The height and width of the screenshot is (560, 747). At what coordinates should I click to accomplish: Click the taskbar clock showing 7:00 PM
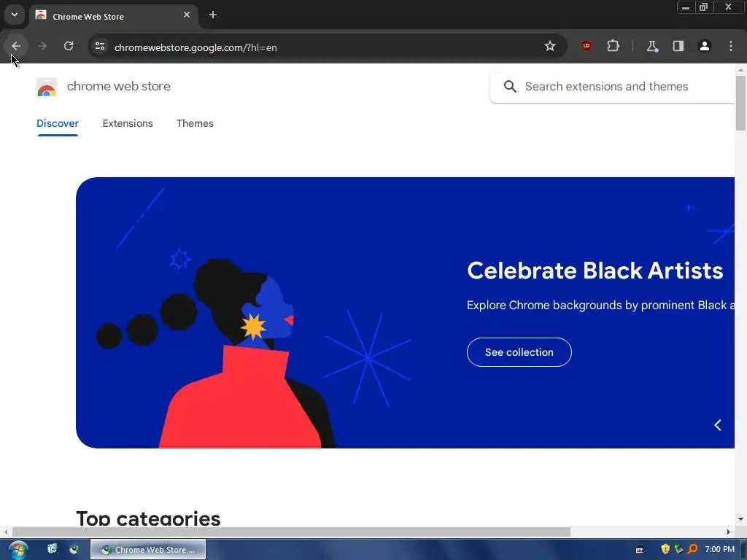719,550
